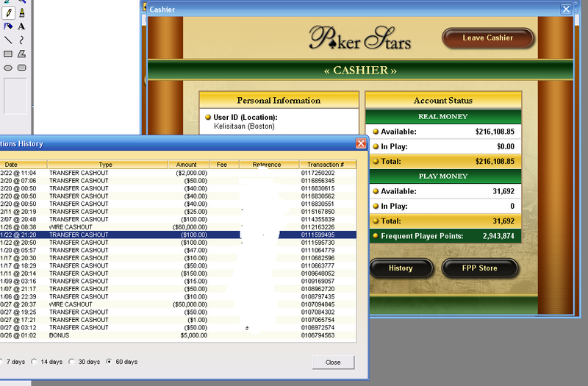Click the ($1.00) transfer cashout amount
This screenshot has height=386, width=588.
197,320
